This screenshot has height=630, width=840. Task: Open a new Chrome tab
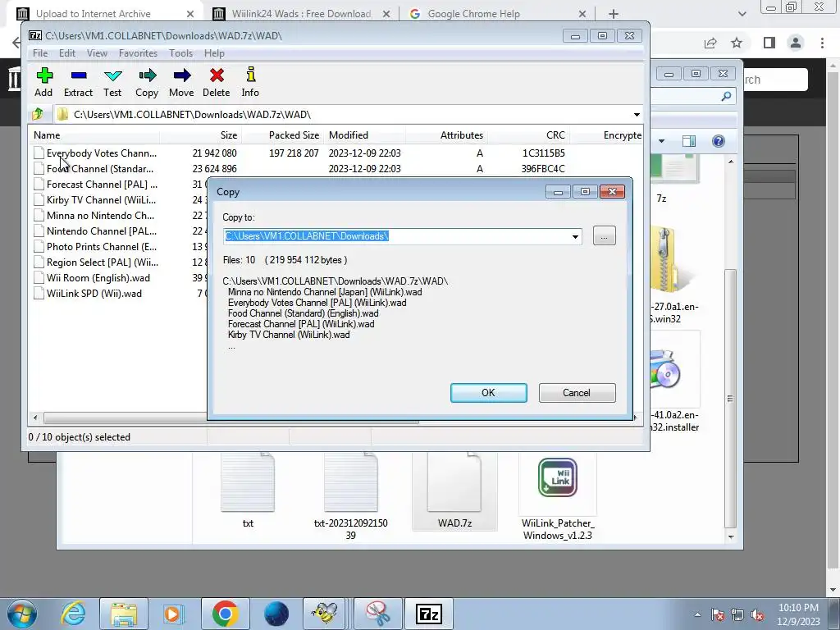(x=614, y=14)
